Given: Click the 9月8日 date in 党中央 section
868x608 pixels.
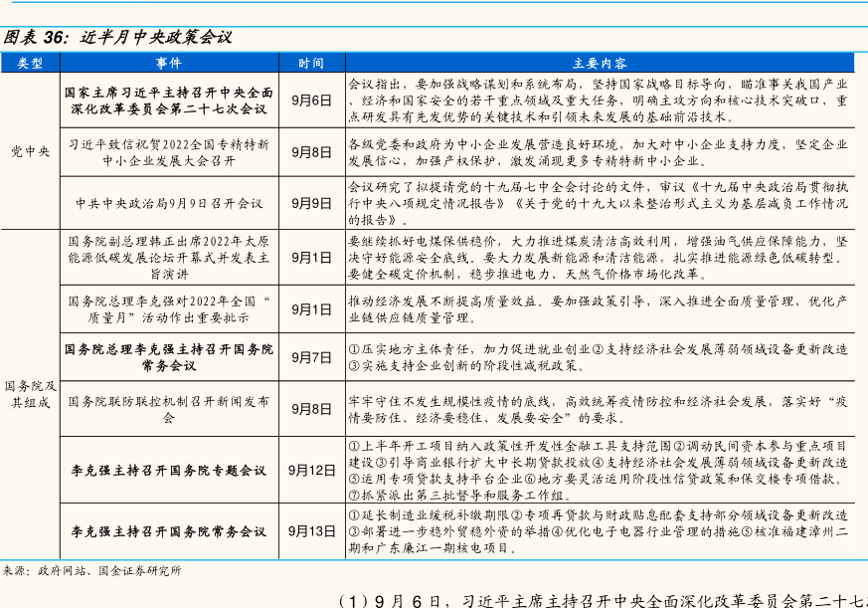Looking at the screenshot, I should [x=311, y=152].
